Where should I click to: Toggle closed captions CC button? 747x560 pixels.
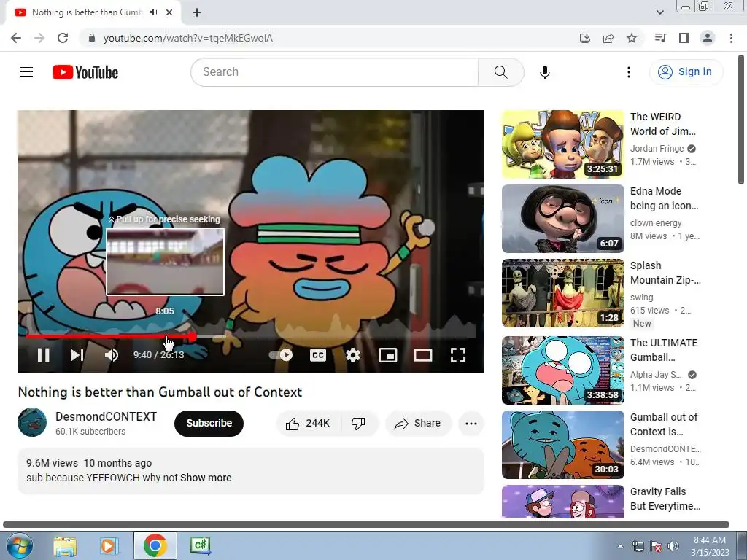[x=318, y=355]
